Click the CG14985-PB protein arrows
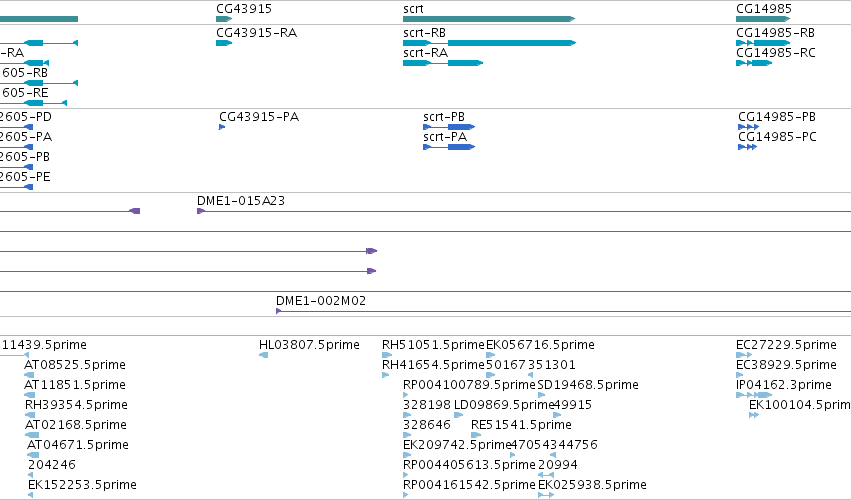851x500 pixels. (x=748, y=127)
